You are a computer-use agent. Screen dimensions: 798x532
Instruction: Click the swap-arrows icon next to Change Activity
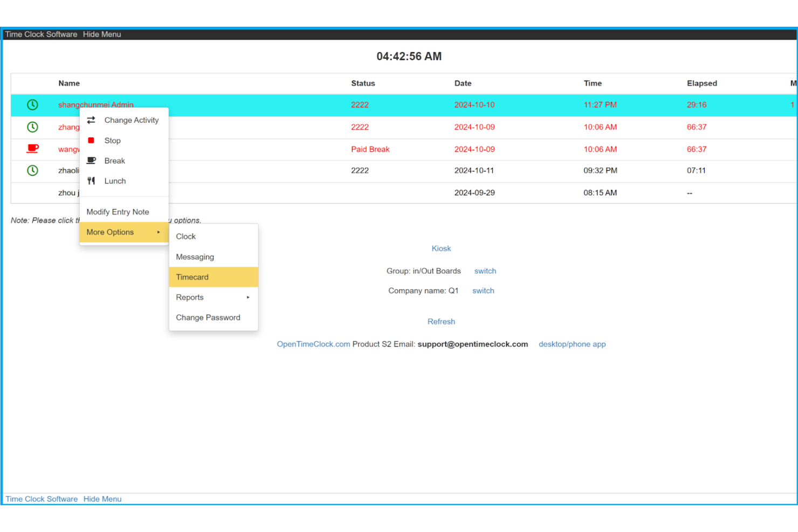(x=91, y=120)
